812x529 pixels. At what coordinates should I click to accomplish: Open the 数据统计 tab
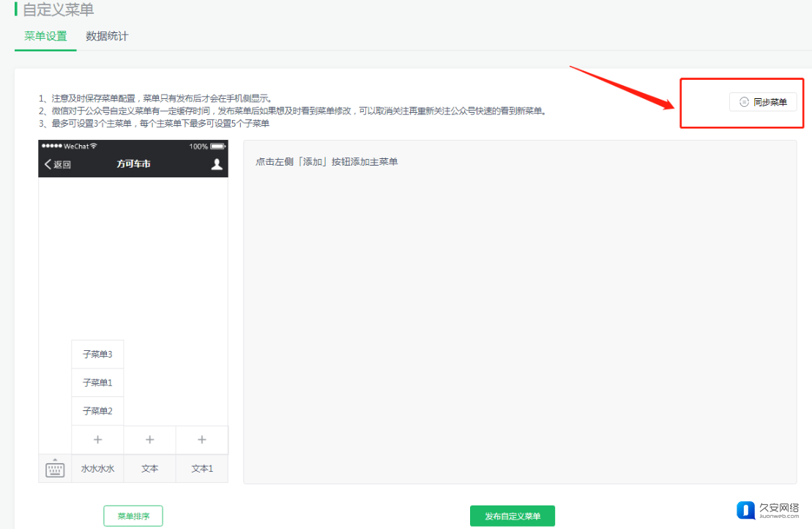107,37
